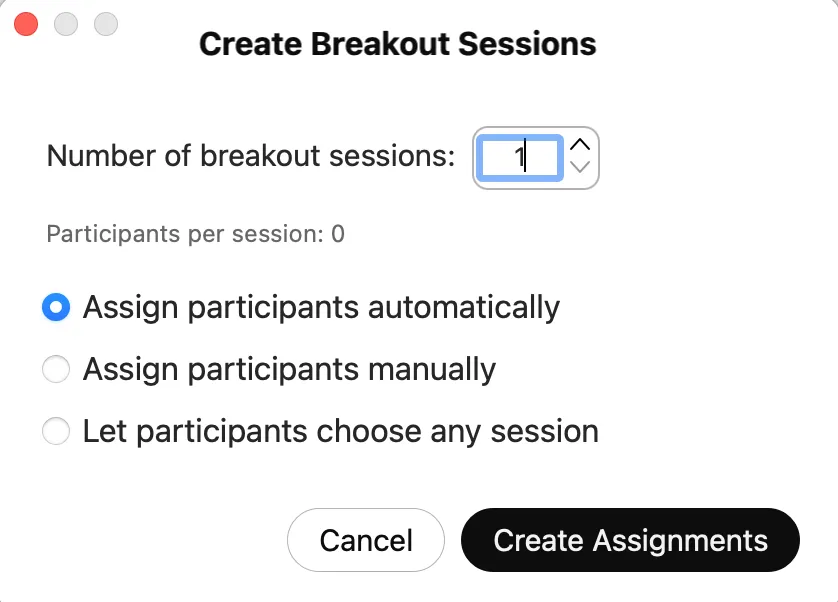838x602 pixels.
Task: Decrease breakout sessions with down arrow
Action: coord(580,168)
